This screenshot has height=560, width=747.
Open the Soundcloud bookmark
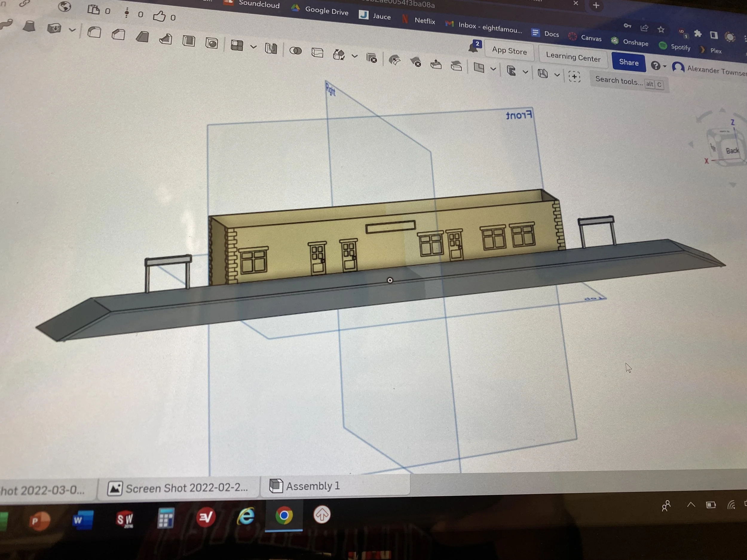252,3
